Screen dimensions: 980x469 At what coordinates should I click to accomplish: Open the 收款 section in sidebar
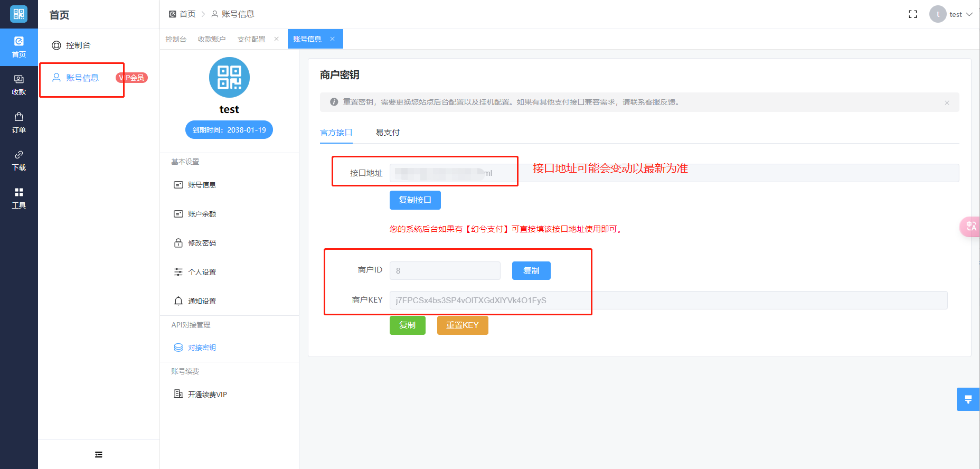coord(19,85)
